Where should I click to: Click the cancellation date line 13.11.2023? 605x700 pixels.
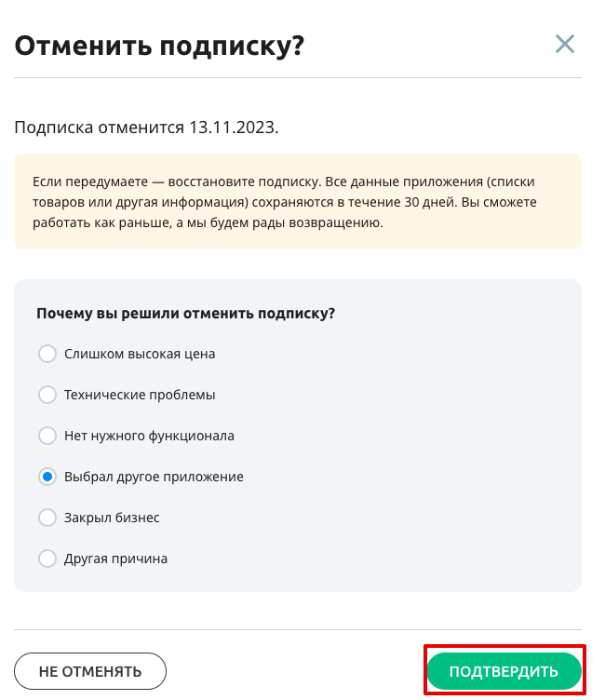click(x=146, y=128)
